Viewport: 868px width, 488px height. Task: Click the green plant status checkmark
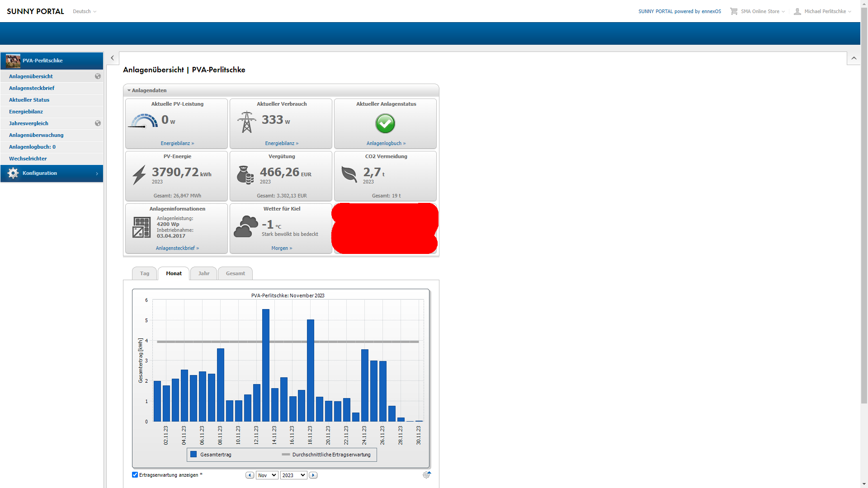(x=385, y=123)
